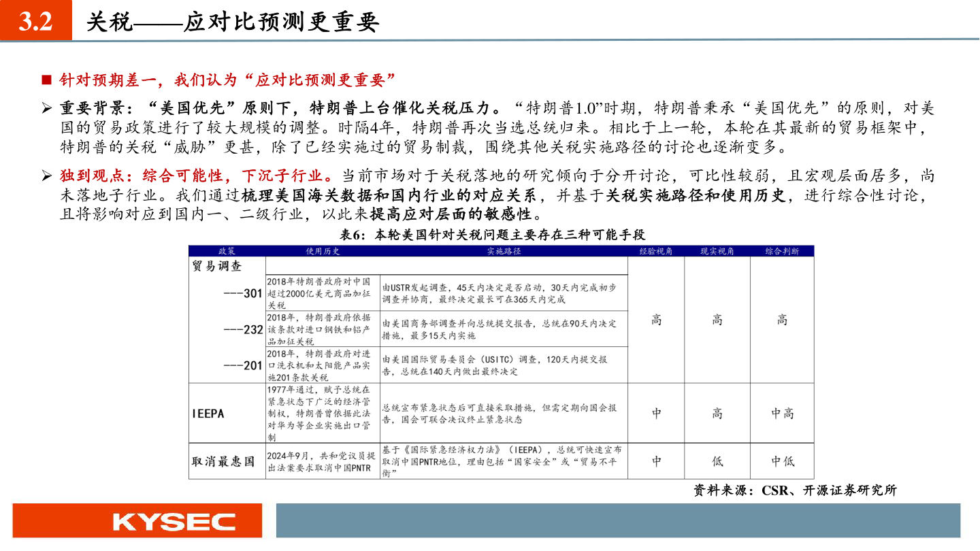Viewport: 980px width, 551px height.
Task: Click the IEEPA row label
Action: click(x=208, y=414)
